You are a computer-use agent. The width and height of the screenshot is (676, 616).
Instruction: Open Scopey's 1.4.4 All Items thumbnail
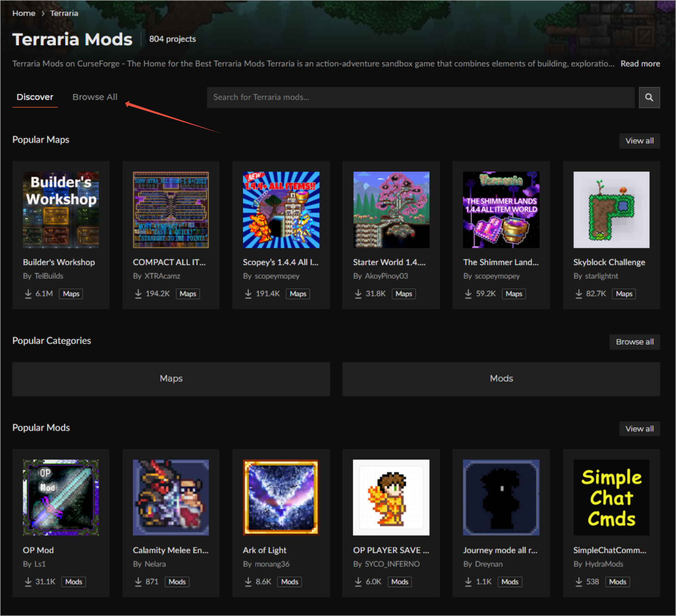pos(281,210)
